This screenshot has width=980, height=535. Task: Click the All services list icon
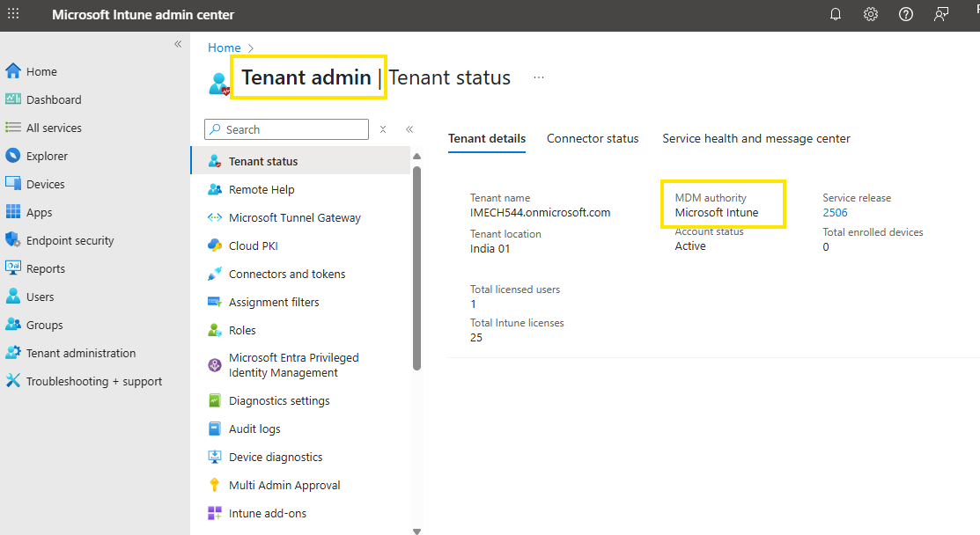click(13, 128)
